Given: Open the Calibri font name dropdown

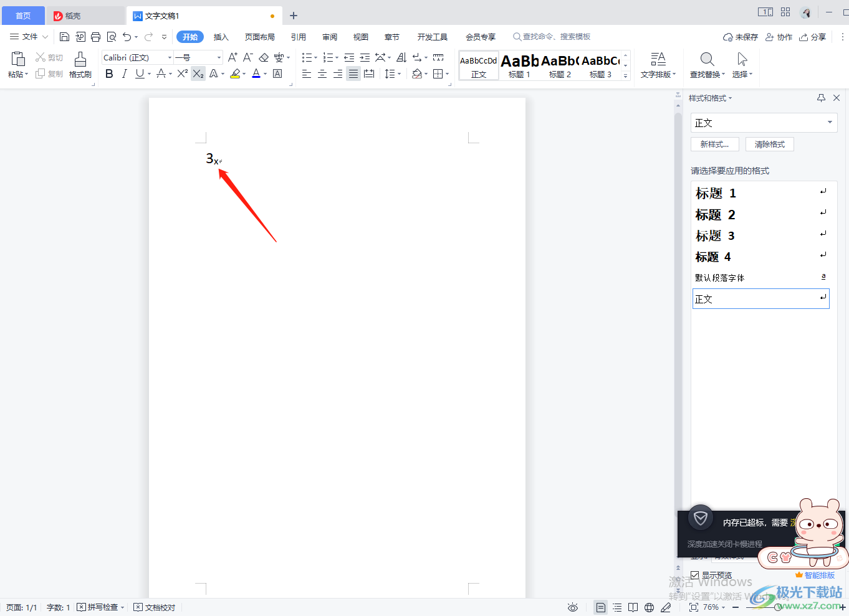Looking at the screenshot, I should [170, 57].
